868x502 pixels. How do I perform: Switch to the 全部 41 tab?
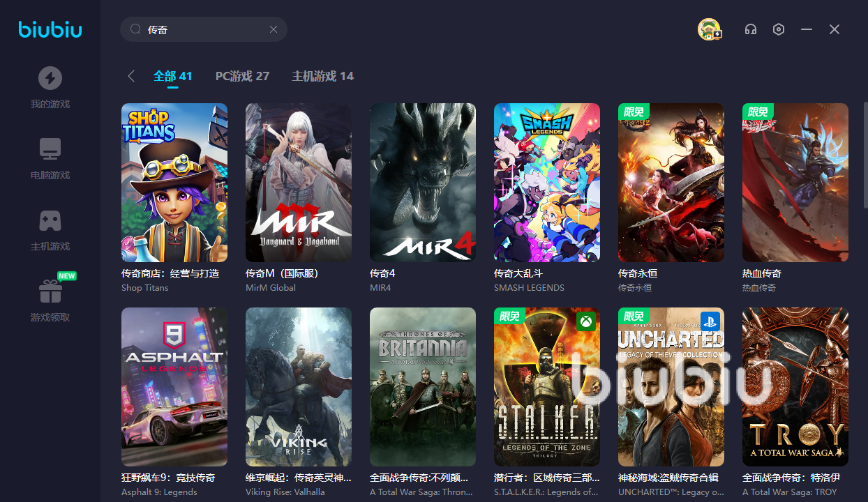pos(172,76)
